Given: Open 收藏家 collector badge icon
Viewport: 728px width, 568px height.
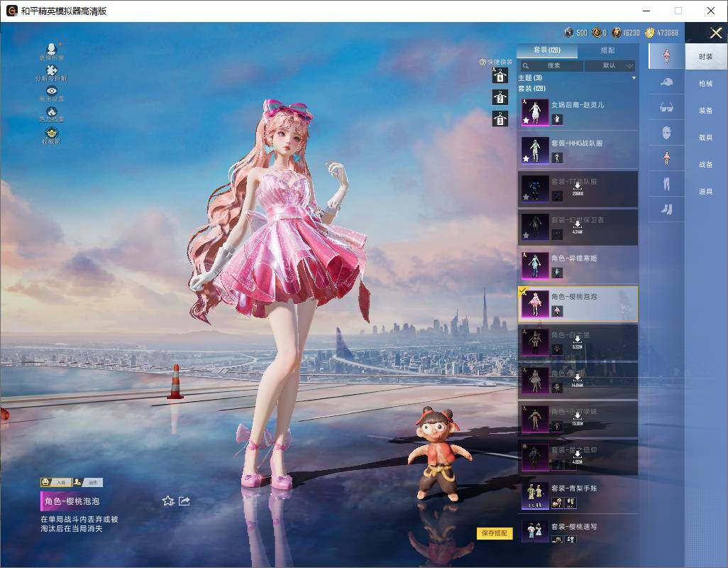Looking at the screenshot, I should pyautogui.click(x=52, y=136).
